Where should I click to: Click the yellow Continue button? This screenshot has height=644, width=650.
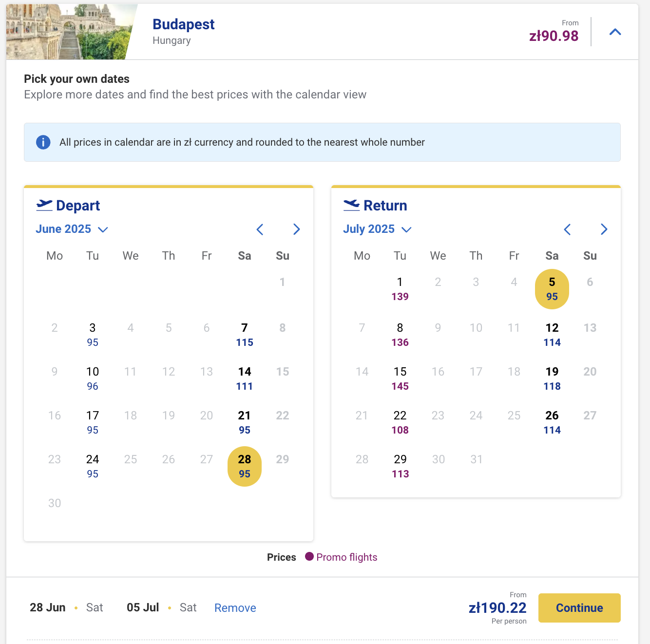(x=579, y=608)
